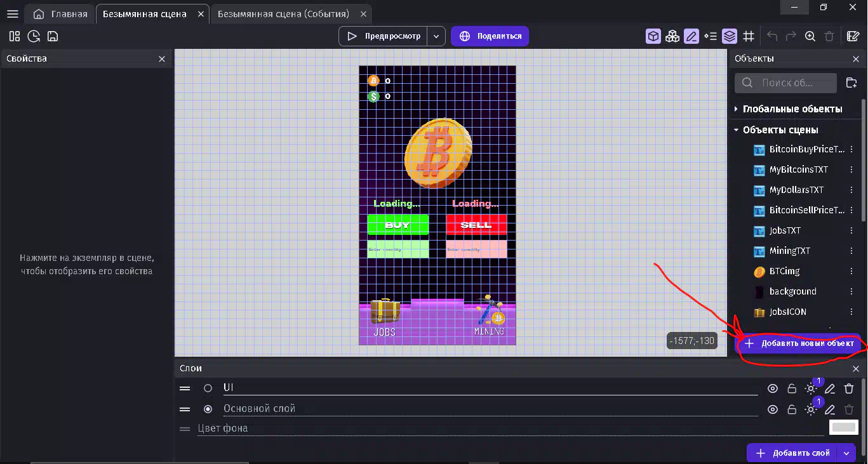Image resolution: width=868 pixels, height=464 pixels.
Task: Close the Слои panel
Action: 855,368
